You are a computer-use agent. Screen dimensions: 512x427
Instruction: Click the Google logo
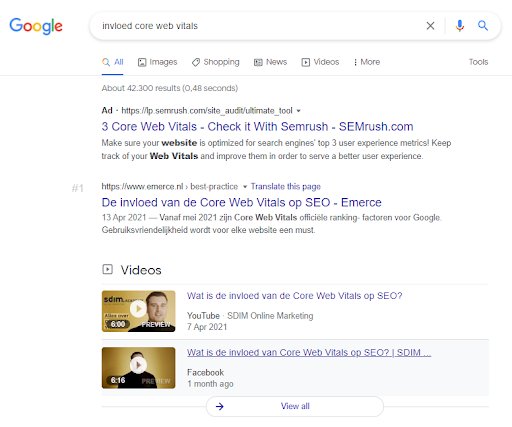coord(36,26)
